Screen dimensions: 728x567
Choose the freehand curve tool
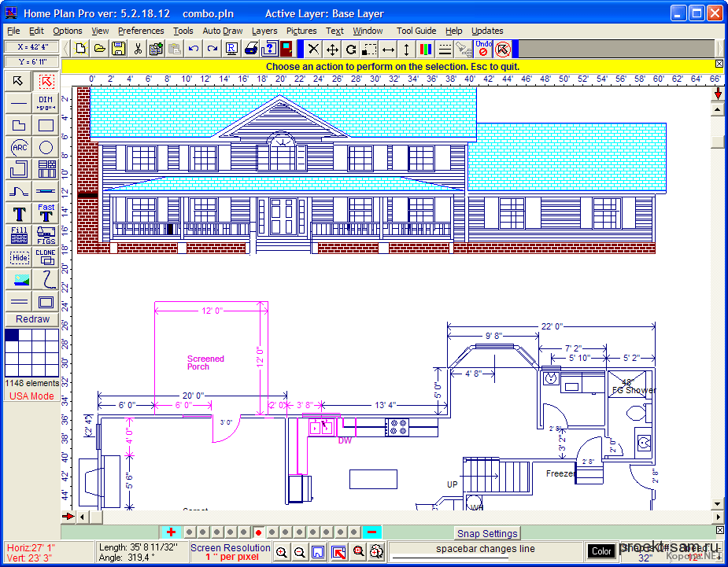click(46, 280)
